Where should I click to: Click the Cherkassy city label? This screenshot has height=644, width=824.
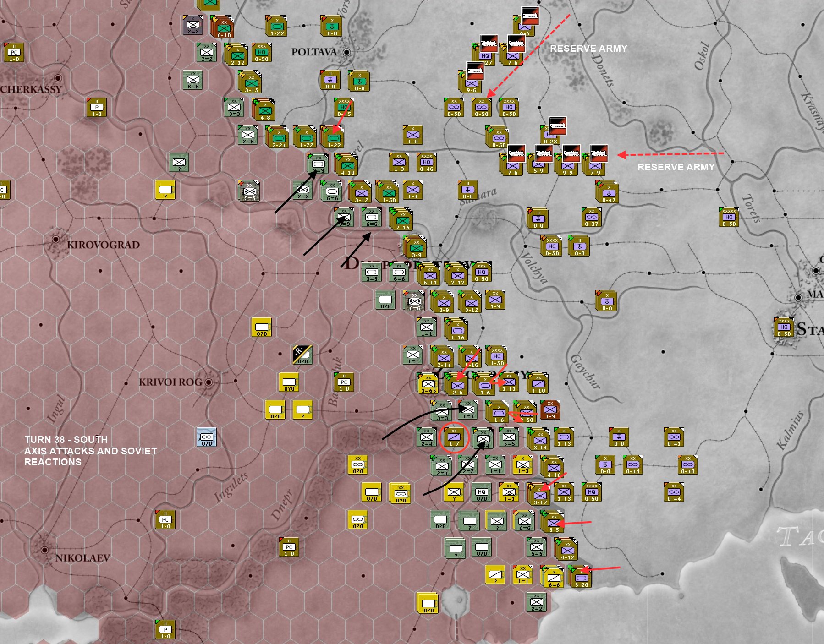[31, 89]
